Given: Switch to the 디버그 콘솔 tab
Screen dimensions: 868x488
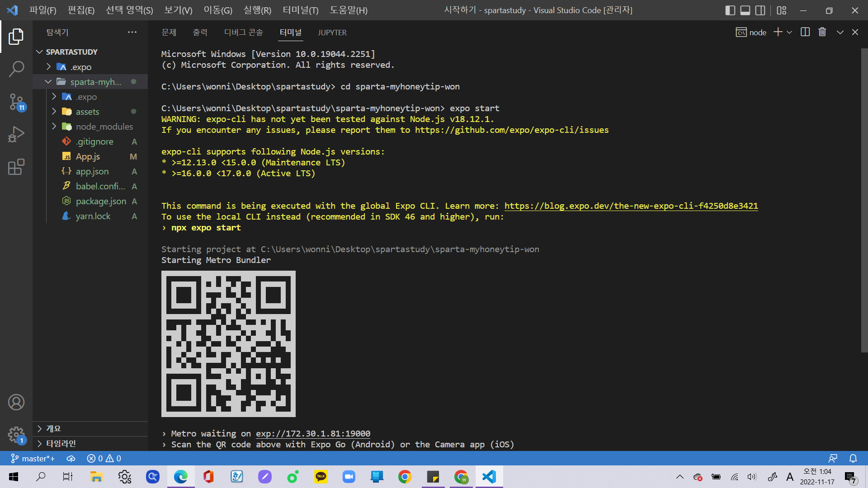Looking at the screenshot, I should (x=244, y=33).
